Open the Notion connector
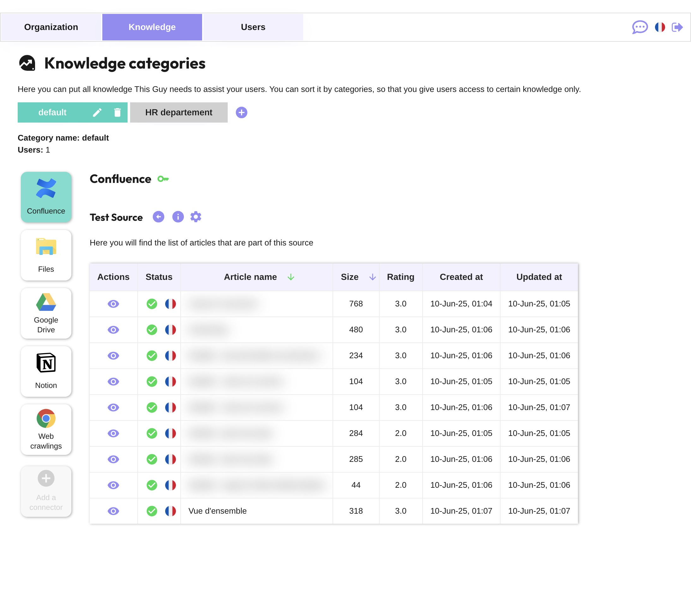This screenshot has width=691, height=616. (46, 371)
